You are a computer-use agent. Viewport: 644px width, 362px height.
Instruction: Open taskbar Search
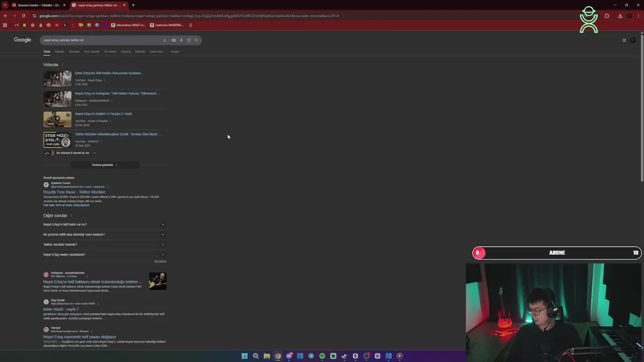256,356
